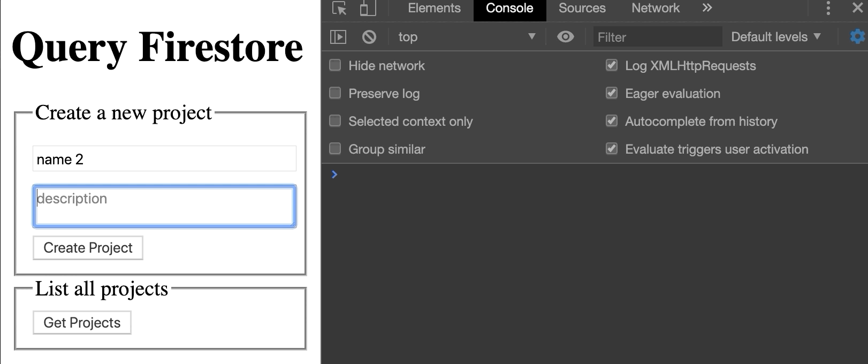This screenshot has height=364, width=868.
Task: Switch to the Sources tab
Action: (582, 8)
